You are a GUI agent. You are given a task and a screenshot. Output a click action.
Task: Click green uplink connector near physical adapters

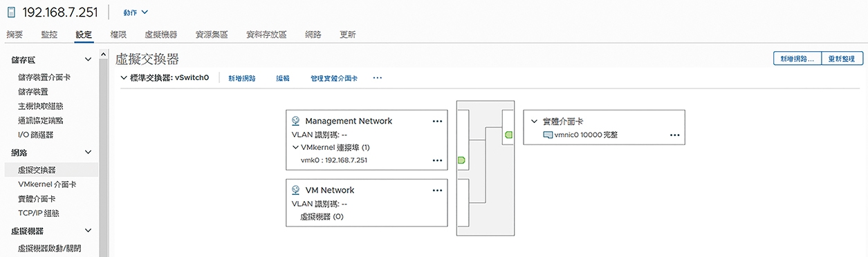click(508, 135)
